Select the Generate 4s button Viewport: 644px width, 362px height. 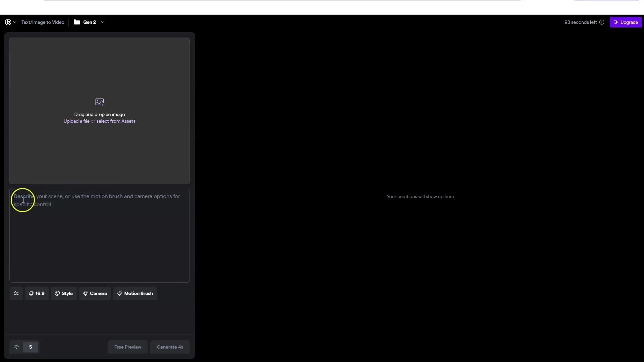pyautogui.click(x=169, y=347)
